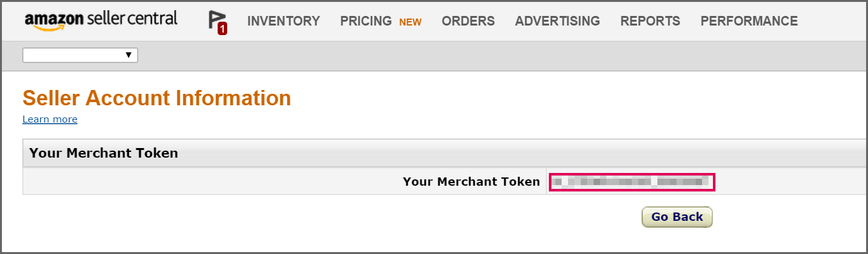Open the Reports menu
Image resolution: width=868 pixels, height=254 pixels.
tap(650, 21)
